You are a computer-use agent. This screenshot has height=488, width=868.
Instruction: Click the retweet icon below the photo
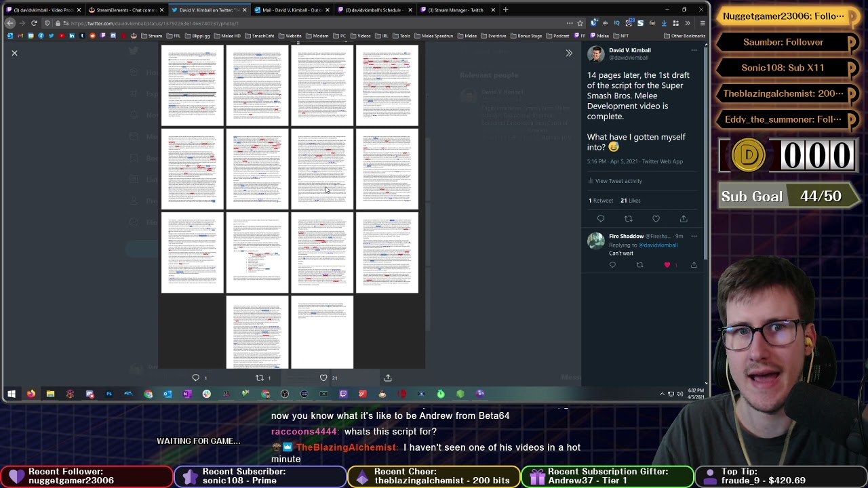[x=259, y=378]
